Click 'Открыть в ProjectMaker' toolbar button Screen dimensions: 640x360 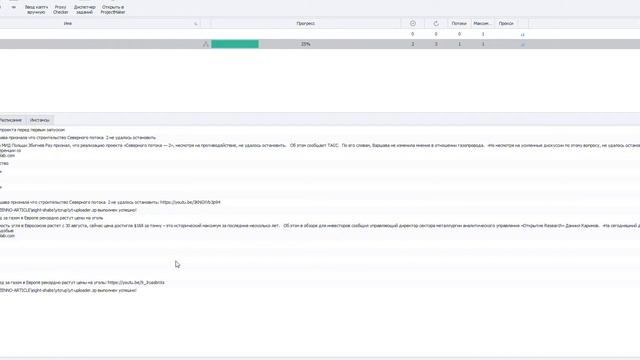(113, 10)
